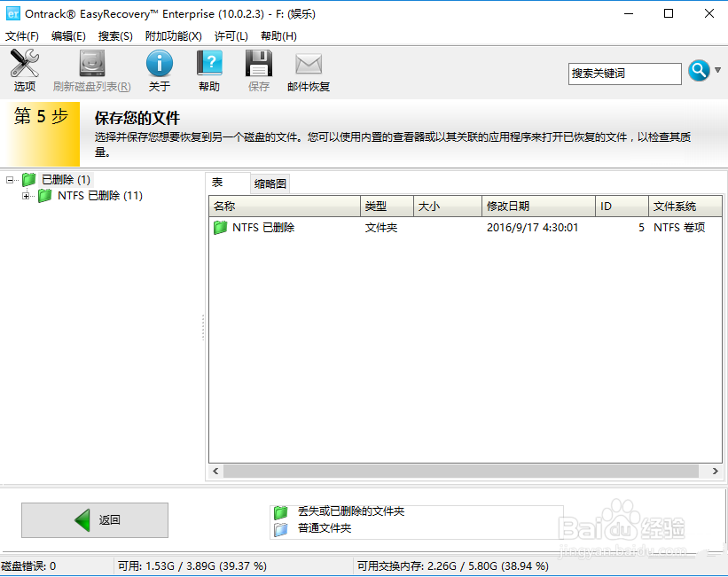This screenshot has width=728, height=577.
Task: Click green folder icon beside 已删除 (1)
Action: pos(29,179)
